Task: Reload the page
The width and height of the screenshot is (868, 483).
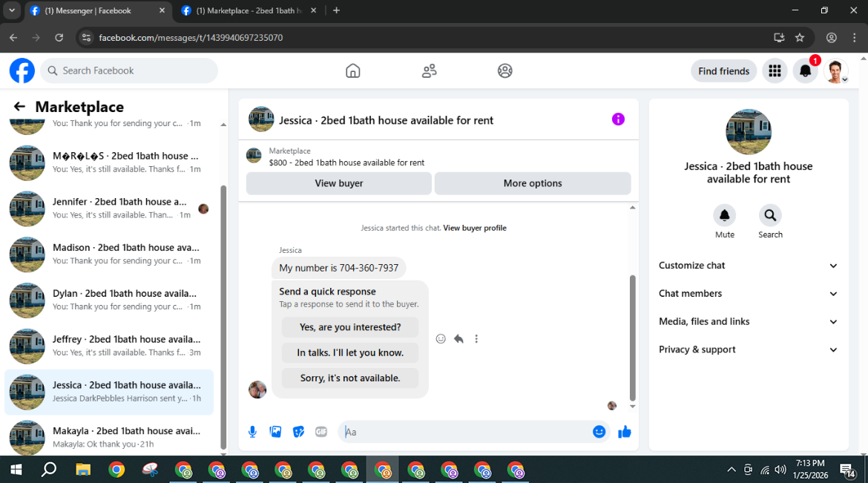Action: pyautogui.click(x=59, y=38)
